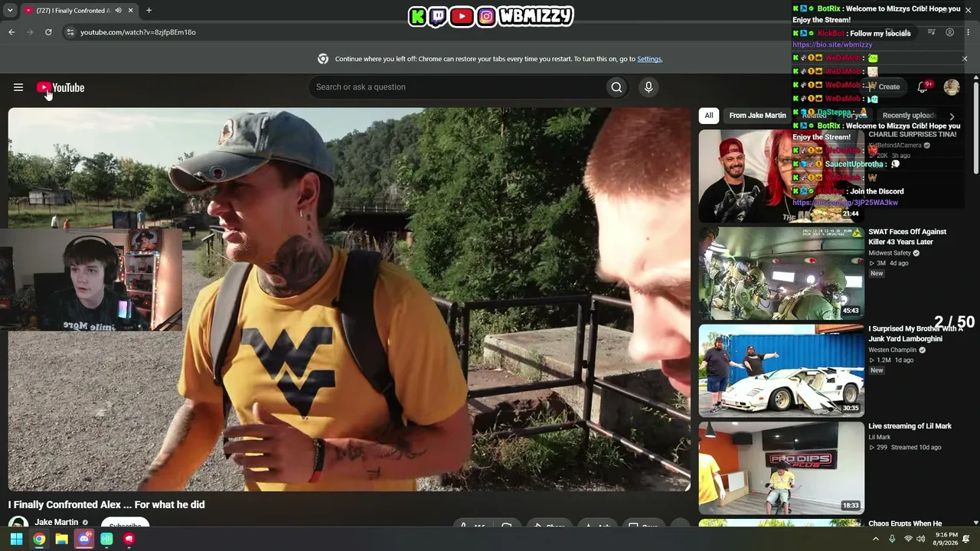Image resolution: width=980 pixels, height=551 pixels.
Task: Open the YouTube account avatar menu
Action: 952,87
